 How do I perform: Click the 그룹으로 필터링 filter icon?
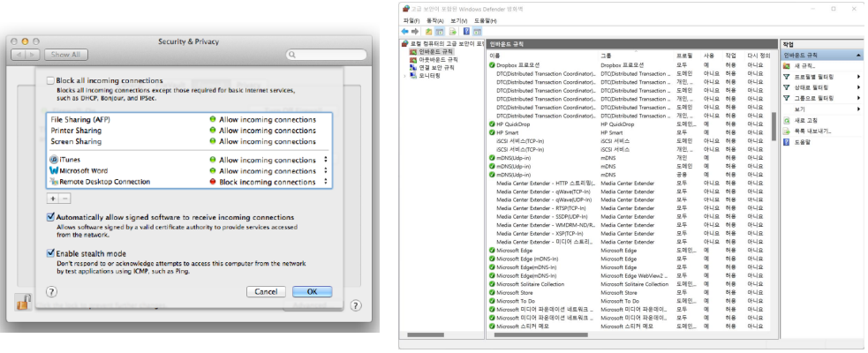point(787,98)
